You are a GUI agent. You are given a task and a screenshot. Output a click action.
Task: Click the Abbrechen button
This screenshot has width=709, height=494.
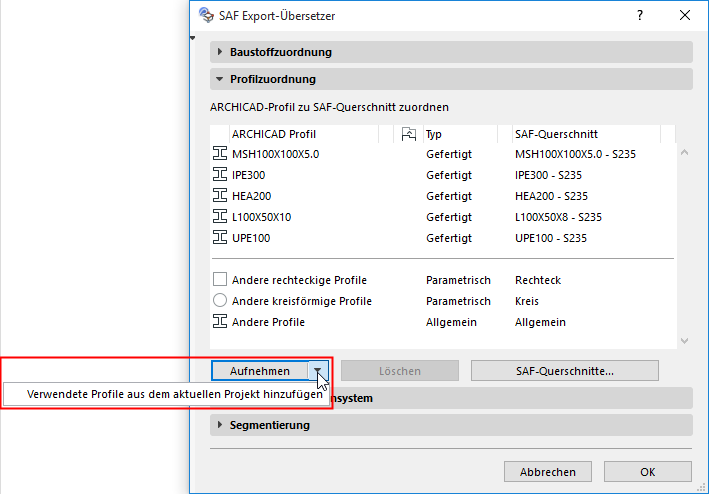[x=547, y=471]
